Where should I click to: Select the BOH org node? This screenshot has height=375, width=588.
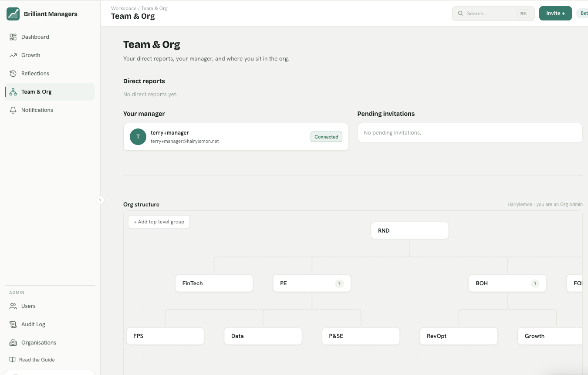click(x=507, y=283)
